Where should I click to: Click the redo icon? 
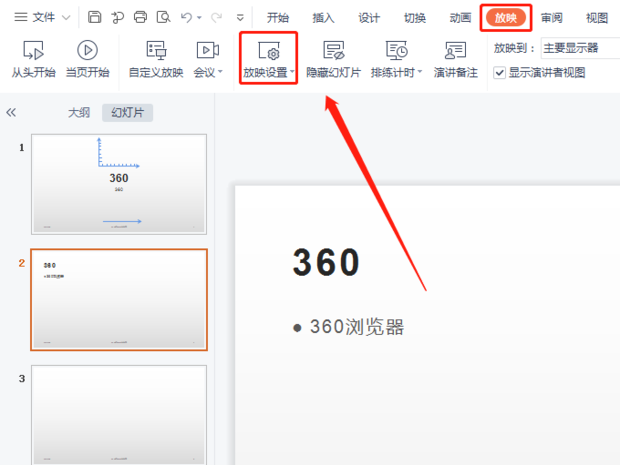coord(216,17)
